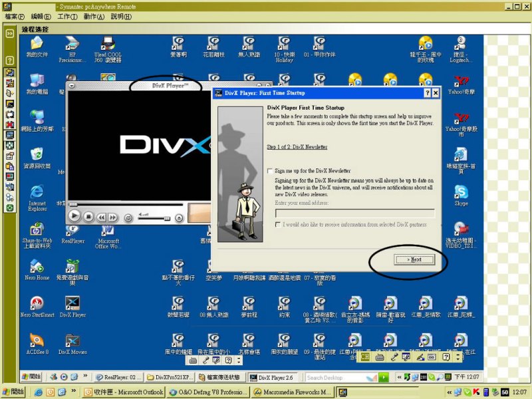Click Fast Forward in the DivX Player
The image size is (532, 399).
click(112, 217)
